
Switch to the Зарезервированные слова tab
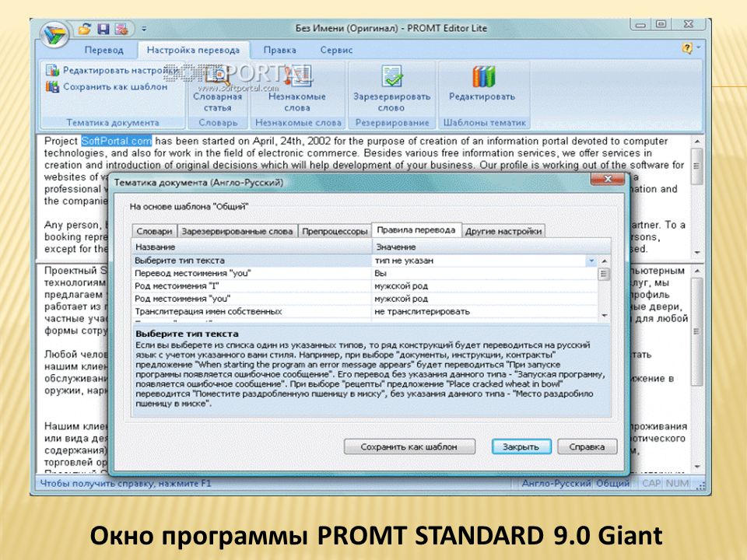[237, 232]
